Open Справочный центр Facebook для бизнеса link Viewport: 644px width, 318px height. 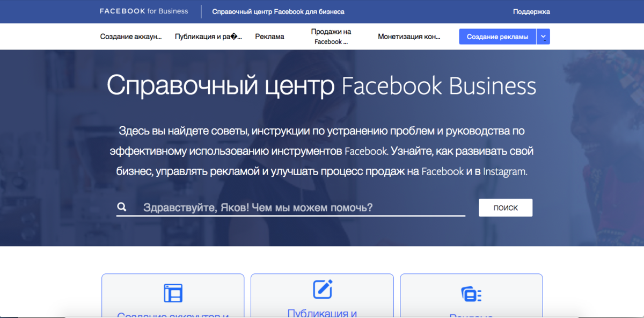pos(278,11)
